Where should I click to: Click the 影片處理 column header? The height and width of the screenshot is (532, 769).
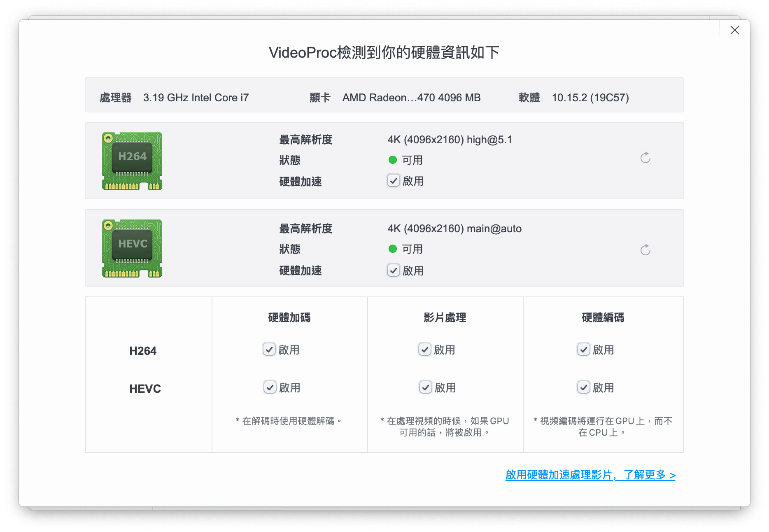(445, 317)
